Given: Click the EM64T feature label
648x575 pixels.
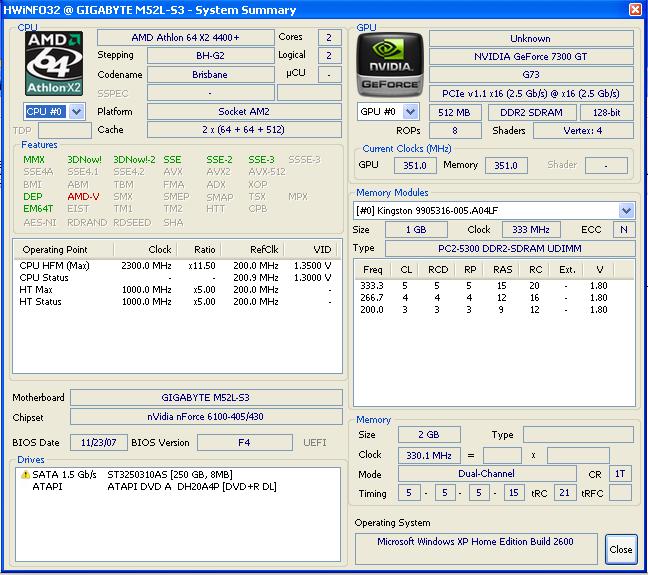Looking at the screenshot, I should coord(38,209).
